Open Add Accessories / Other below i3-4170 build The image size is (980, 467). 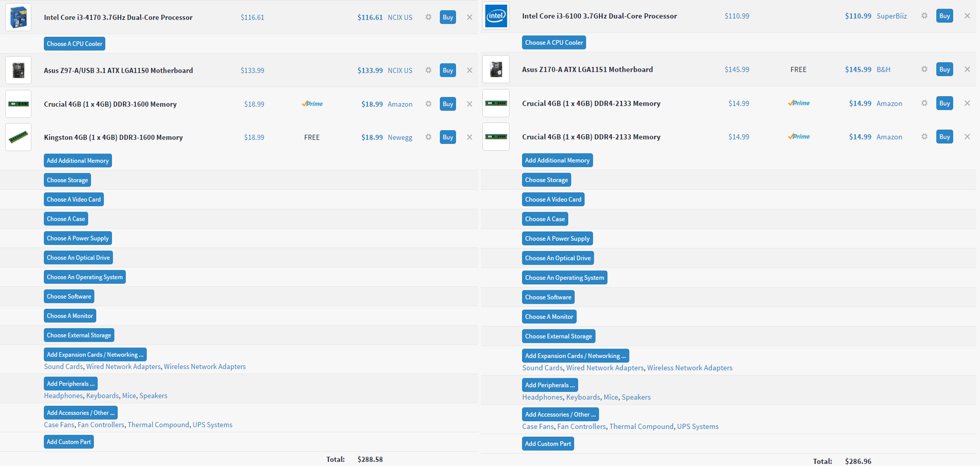pyautogui.click(x=81, y=413)
